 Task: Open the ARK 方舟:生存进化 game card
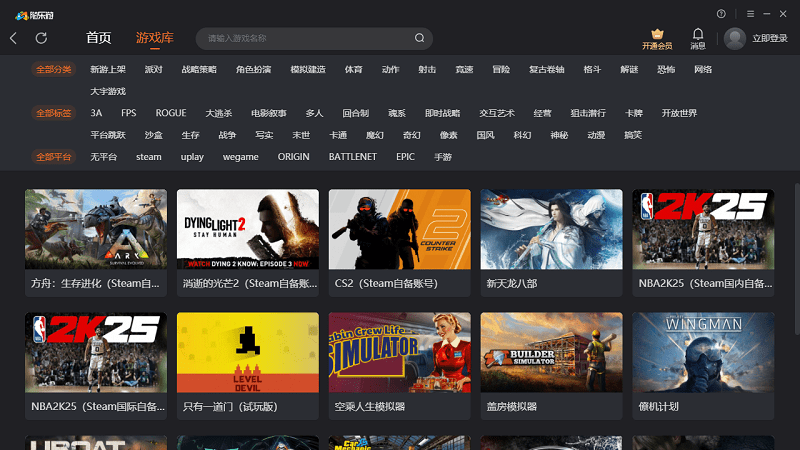pyautogui.click(x=96, y=242)
